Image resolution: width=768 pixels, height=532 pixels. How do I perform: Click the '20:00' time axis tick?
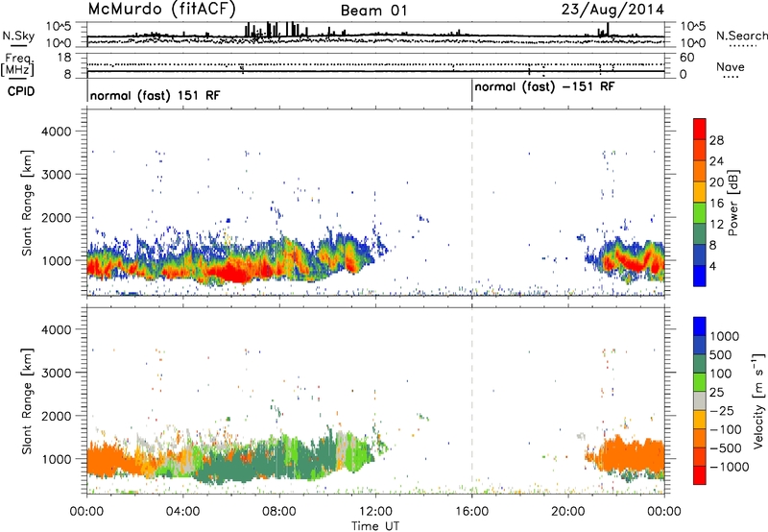567,512
